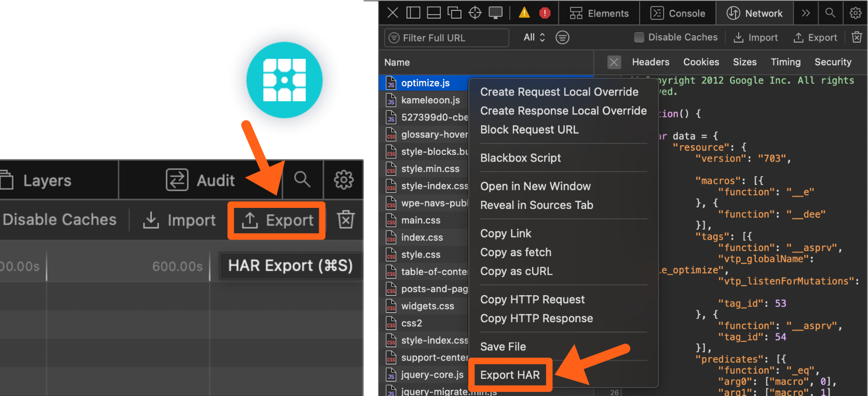Switch to the Console tab
The width and height of the screenshot is (868, 396).
pyautogui.click(x=678, y=13)
